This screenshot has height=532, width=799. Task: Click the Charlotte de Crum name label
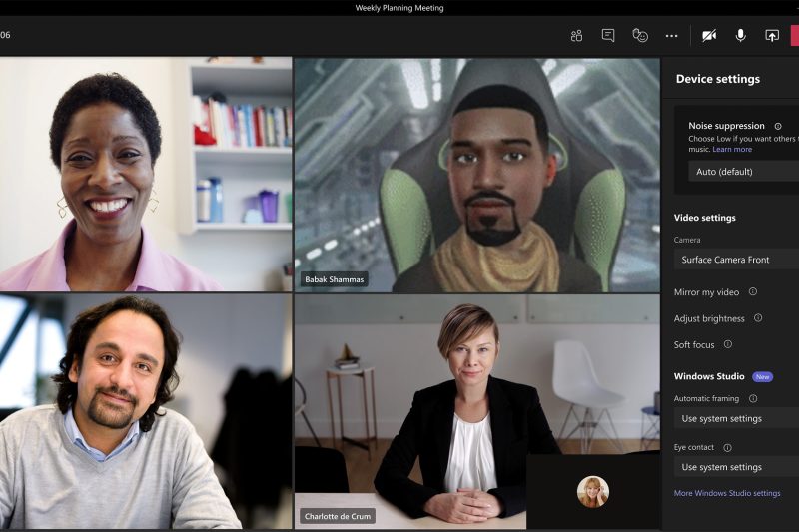tap(338, 516)
